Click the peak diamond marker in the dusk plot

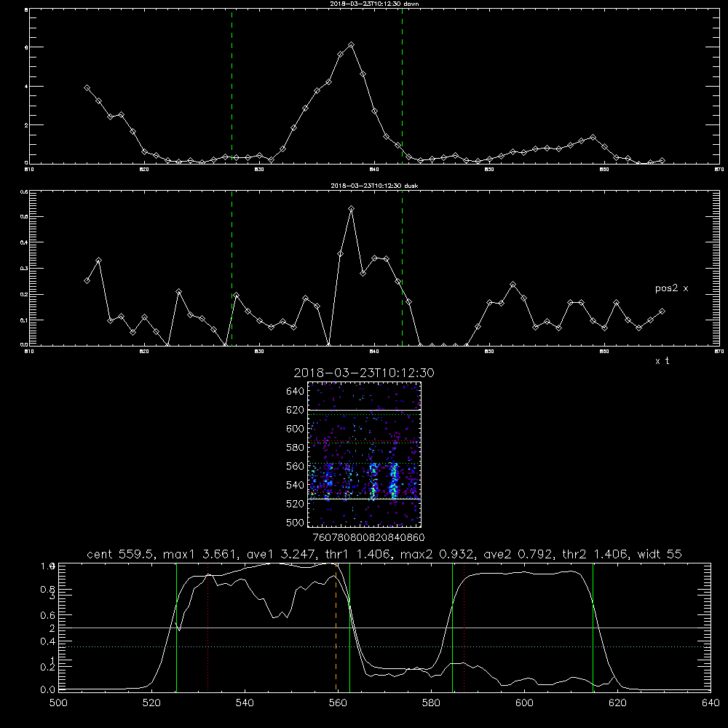click(x=352, y=209)
